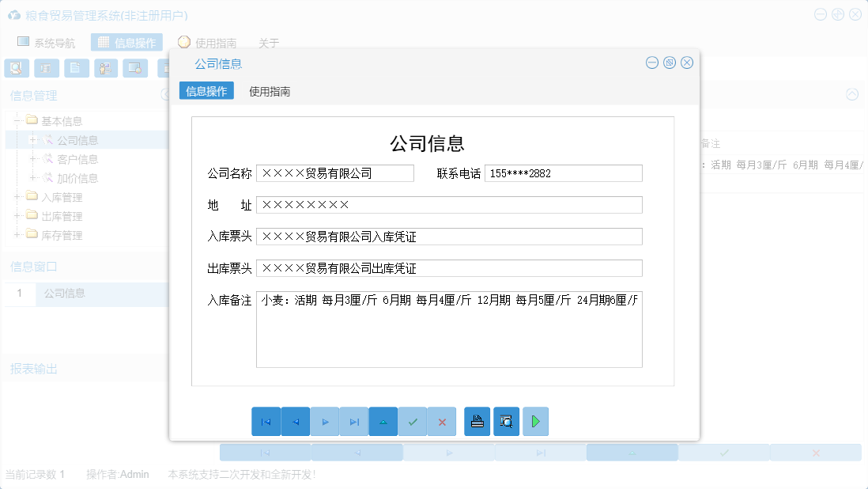The image size is (868, 489).
Task: Collapse the 信息管理 panel with its chevron
Action: click(852, 95)
